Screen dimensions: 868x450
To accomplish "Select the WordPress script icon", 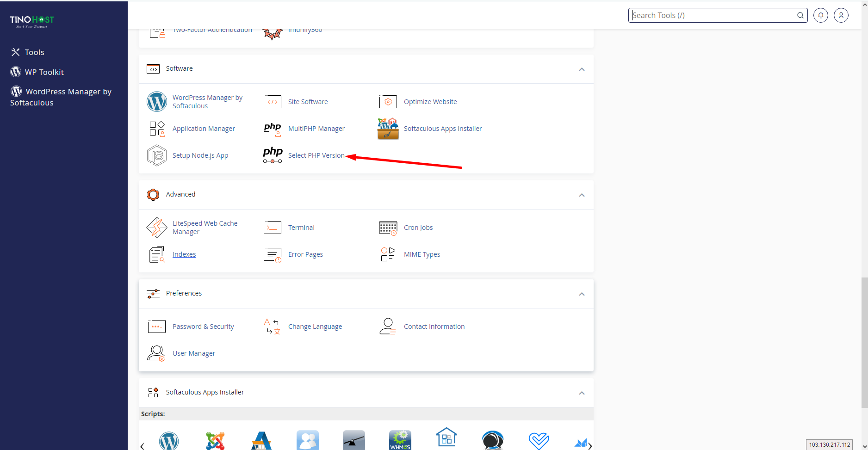I will [x=169, y=441].
